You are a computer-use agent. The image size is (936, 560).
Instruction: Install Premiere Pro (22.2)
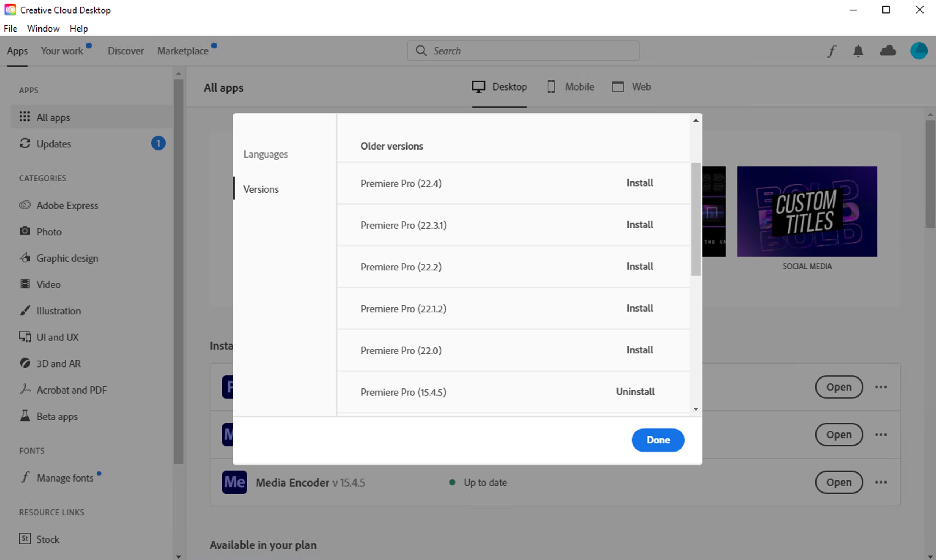click(640, 266)
